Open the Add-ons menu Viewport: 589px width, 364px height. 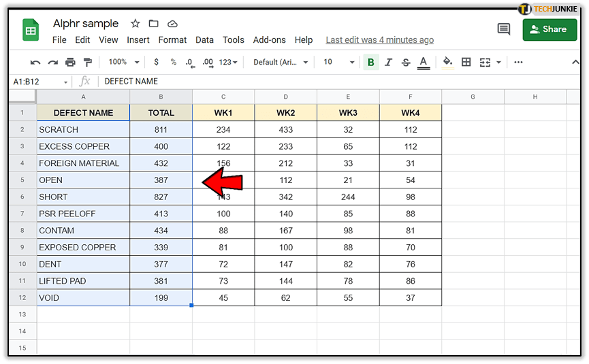269,40
